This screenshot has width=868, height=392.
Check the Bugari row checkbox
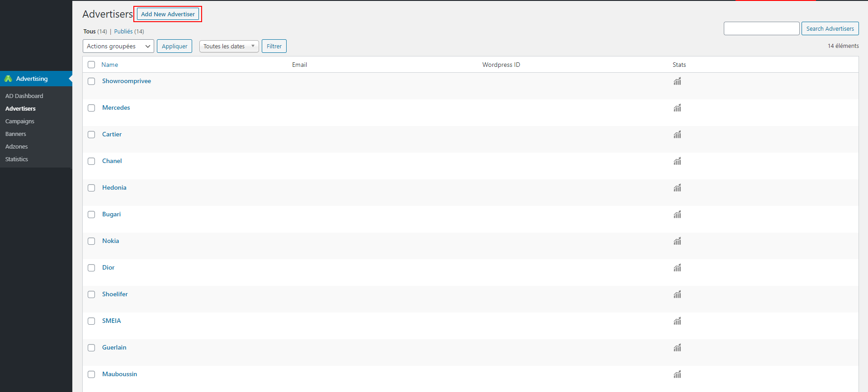(91, 215)
